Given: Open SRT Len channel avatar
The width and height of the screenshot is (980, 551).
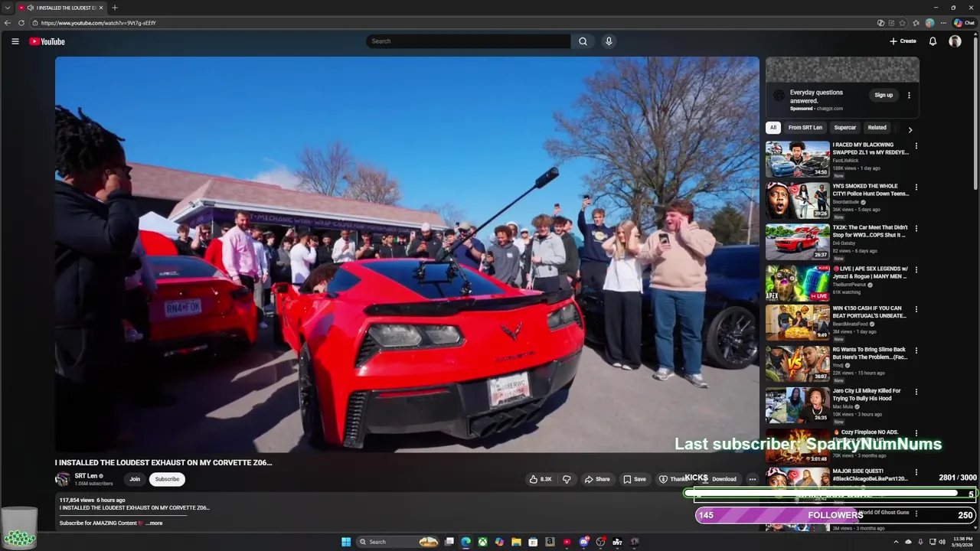Looking at the screenshot, I should click(62, 479).
